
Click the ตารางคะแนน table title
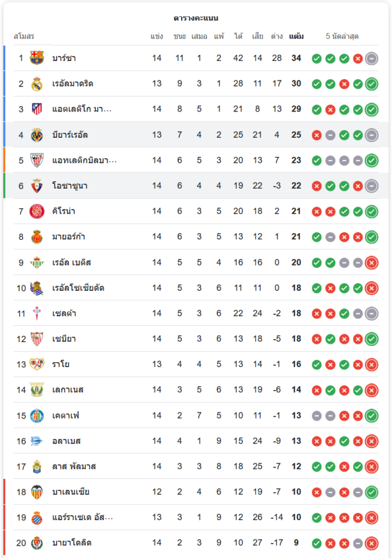pyautogui.click(x=196, y=18)
